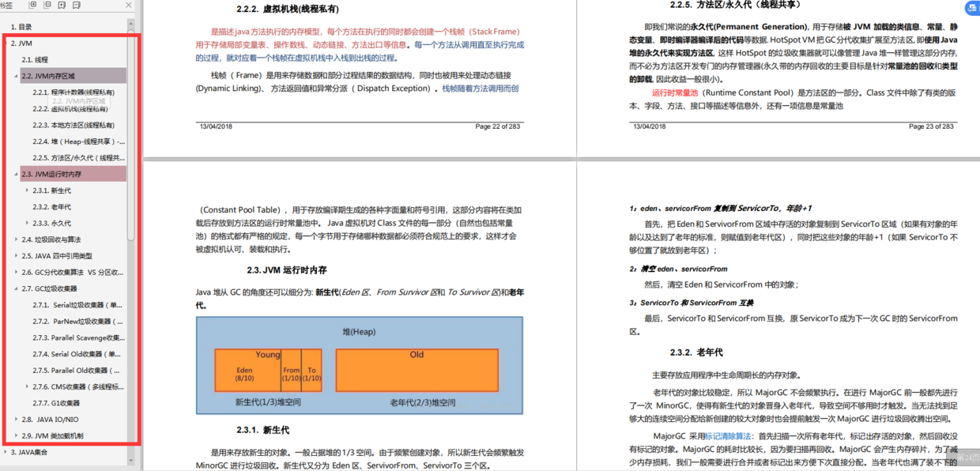Go to bookmark 2.7.1. Serial垃圾收集器
This screenshot has width=980, height=471.
77,305
